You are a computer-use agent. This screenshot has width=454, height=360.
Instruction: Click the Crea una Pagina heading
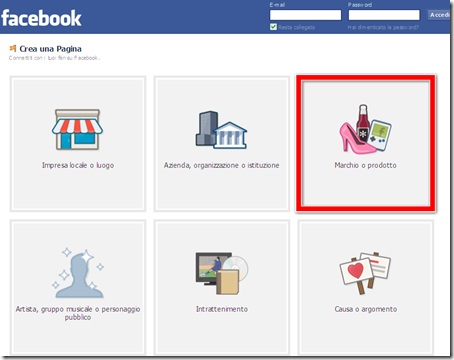click(x=50, y=49)
